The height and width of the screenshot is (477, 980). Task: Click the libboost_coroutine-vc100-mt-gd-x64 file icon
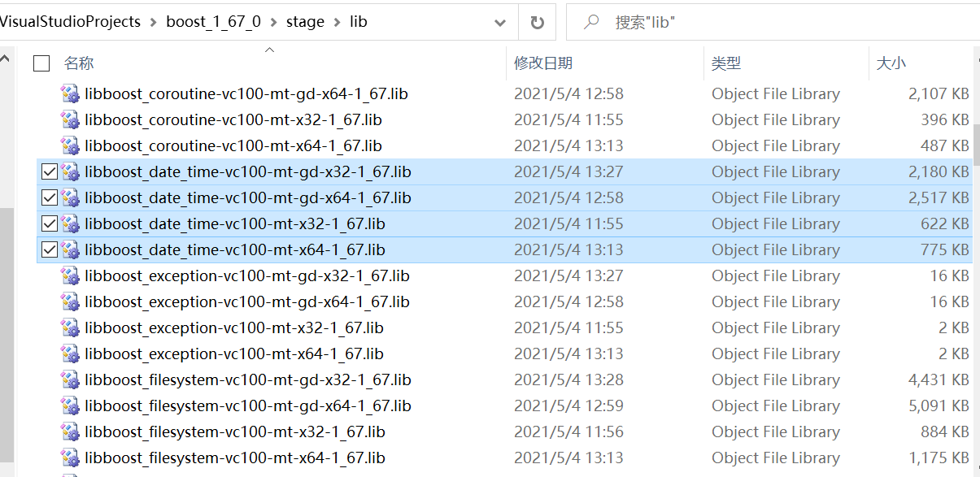coord(71,93)
